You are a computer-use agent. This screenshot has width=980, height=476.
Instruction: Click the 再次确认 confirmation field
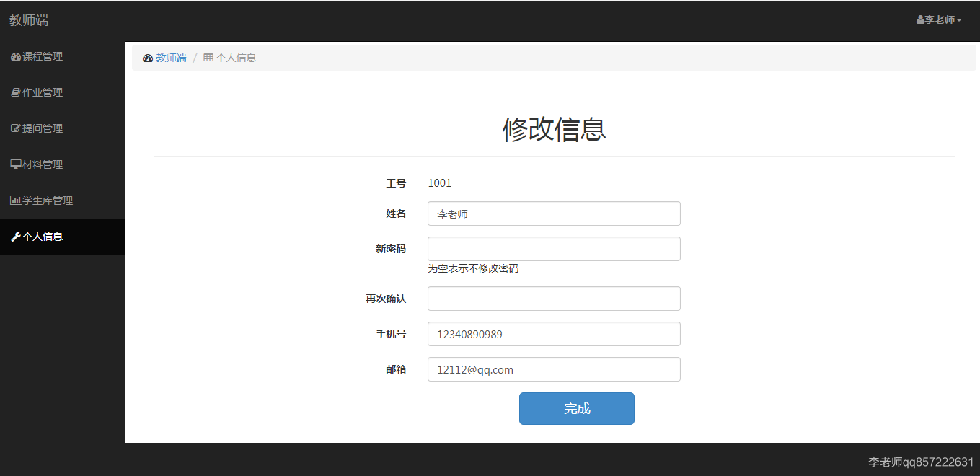(554, 298)
